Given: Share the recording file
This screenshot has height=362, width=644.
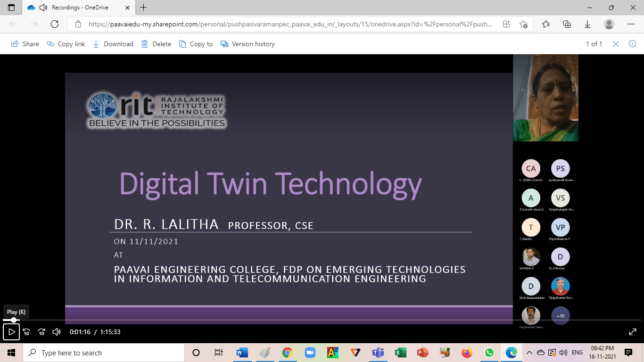Looking at the screenshot, I should (x=25, y=44).
